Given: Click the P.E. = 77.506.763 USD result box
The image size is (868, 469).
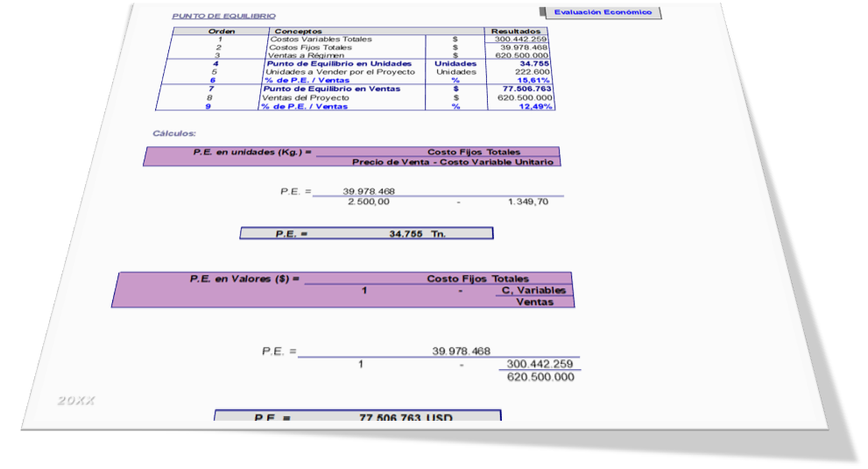Looking at the screenshot, I should (x=357, y=416).
